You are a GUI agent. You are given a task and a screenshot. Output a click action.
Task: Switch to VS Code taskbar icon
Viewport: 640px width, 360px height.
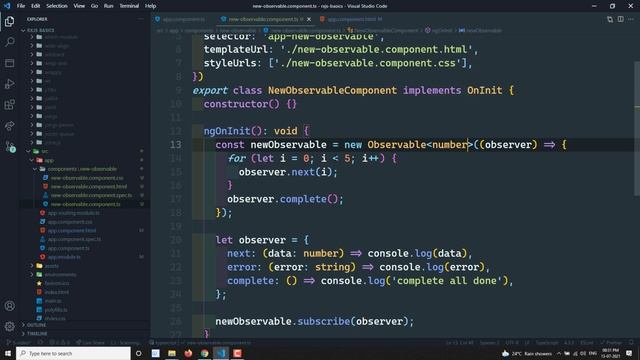[221, 353]
